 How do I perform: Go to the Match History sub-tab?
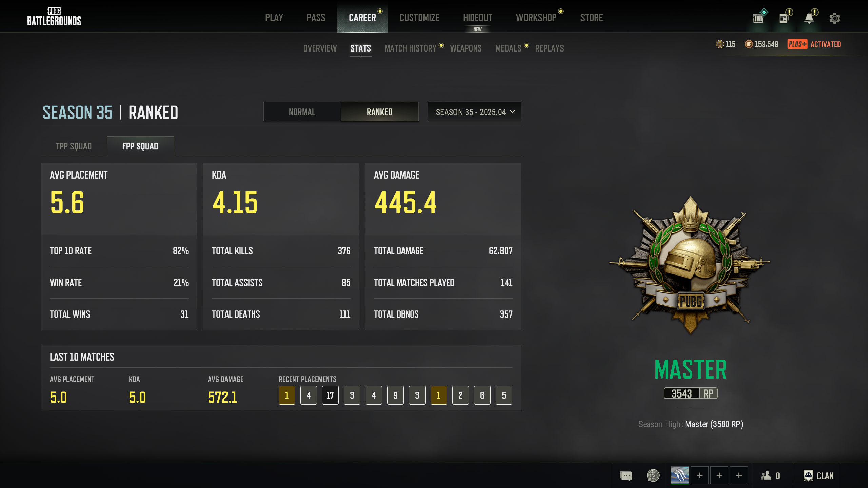click(411, 48)
